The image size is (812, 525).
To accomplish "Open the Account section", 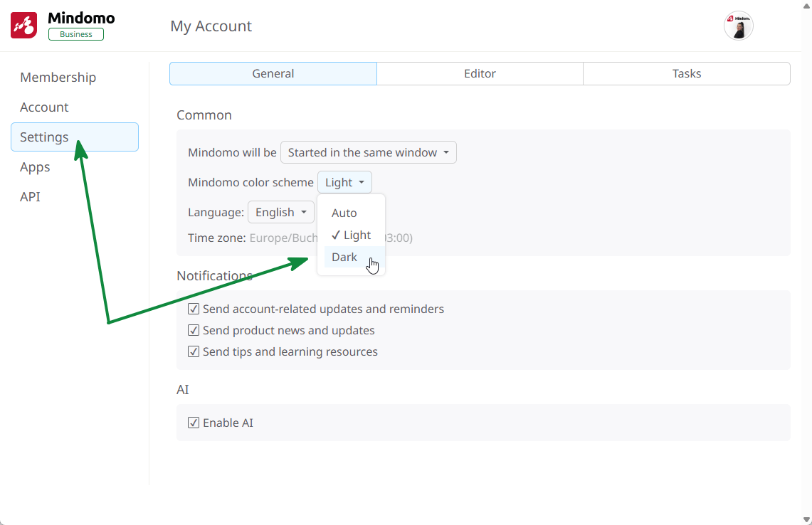I will (44, 107).
